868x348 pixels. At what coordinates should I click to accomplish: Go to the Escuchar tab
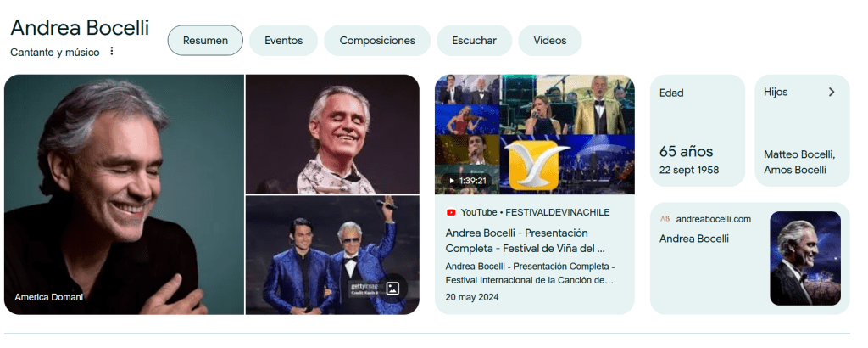[474, 41]
